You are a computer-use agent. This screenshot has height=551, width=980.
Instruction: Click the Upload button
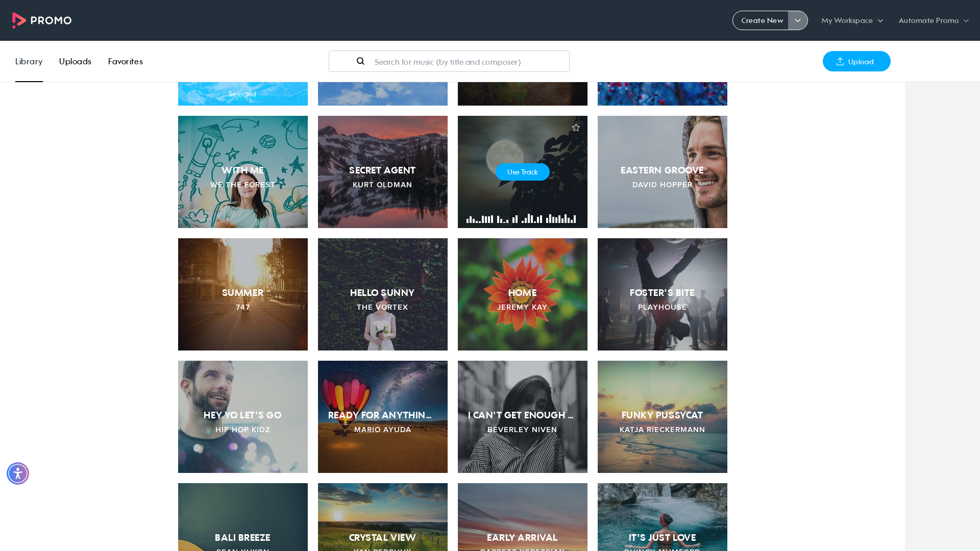coord(856,61)
